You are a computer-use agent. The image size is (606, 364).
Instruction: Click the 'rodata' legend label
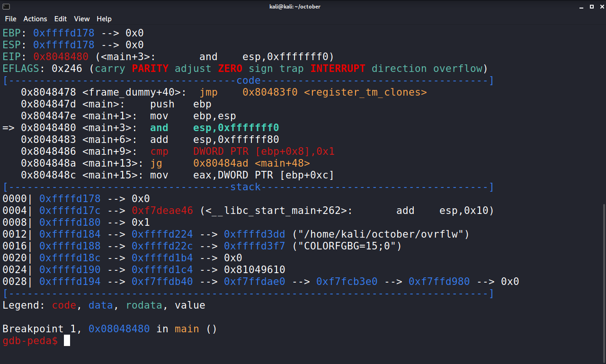tap(144, 305)
